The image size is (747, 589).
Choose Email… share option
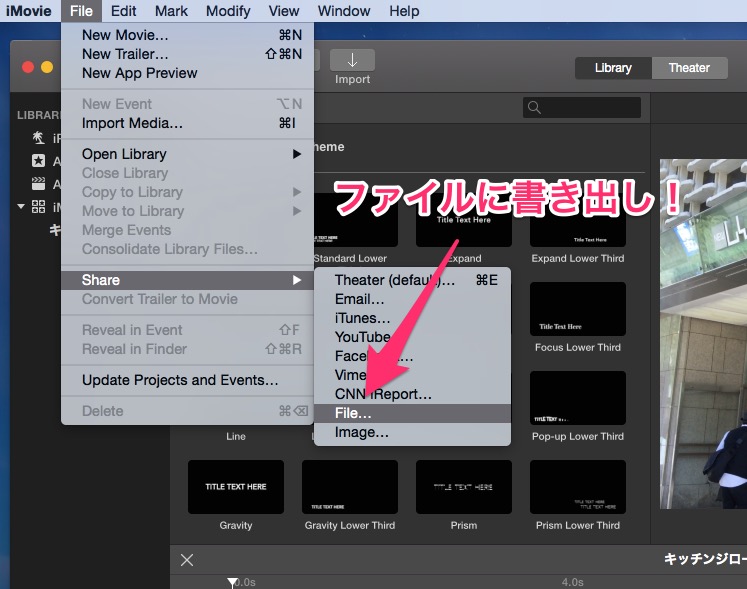pyautogui.click(x=412, y=299)
